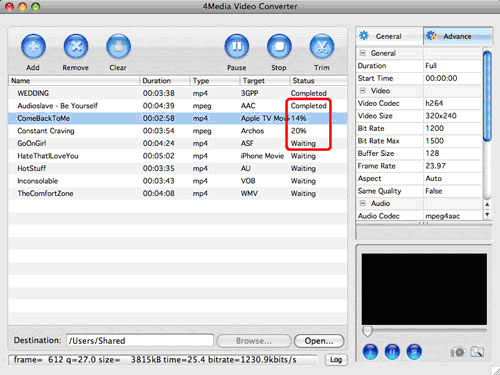Open the Trim scissors tool
The image size is (500, 375).
point(322,46)
